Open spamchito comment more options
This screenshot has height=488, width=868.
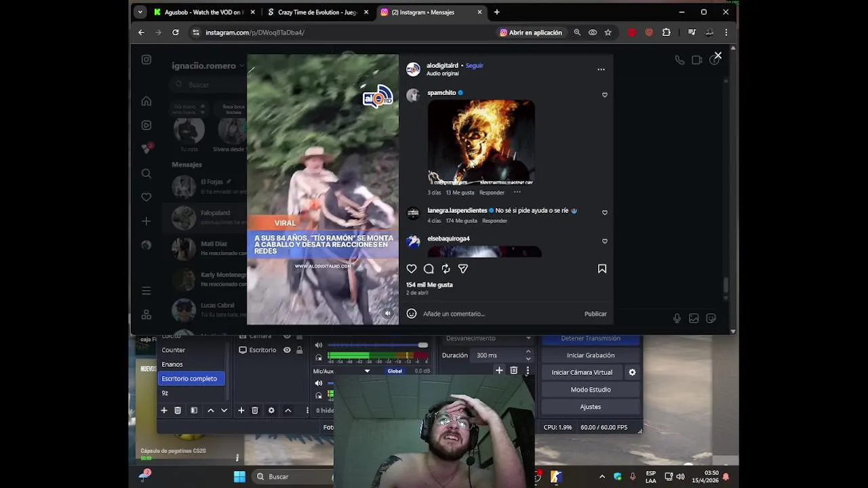(517, 192)
